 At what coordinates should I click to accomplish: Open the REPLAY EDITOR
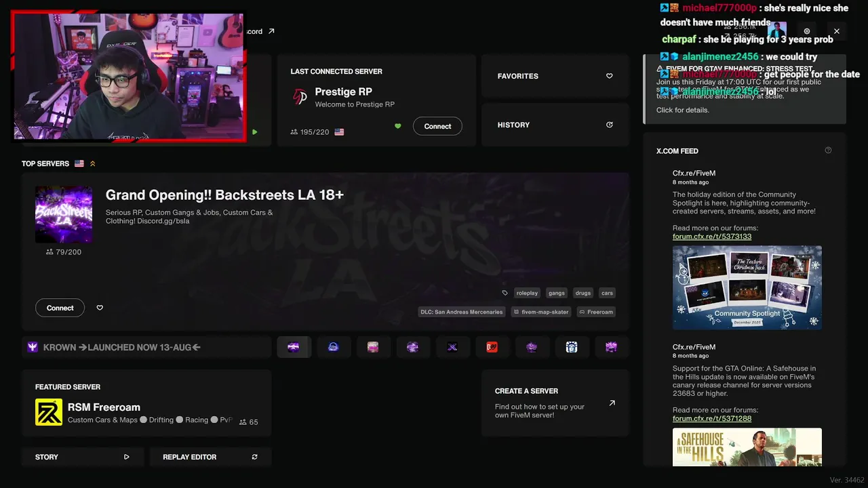click(x=210, y=457)
